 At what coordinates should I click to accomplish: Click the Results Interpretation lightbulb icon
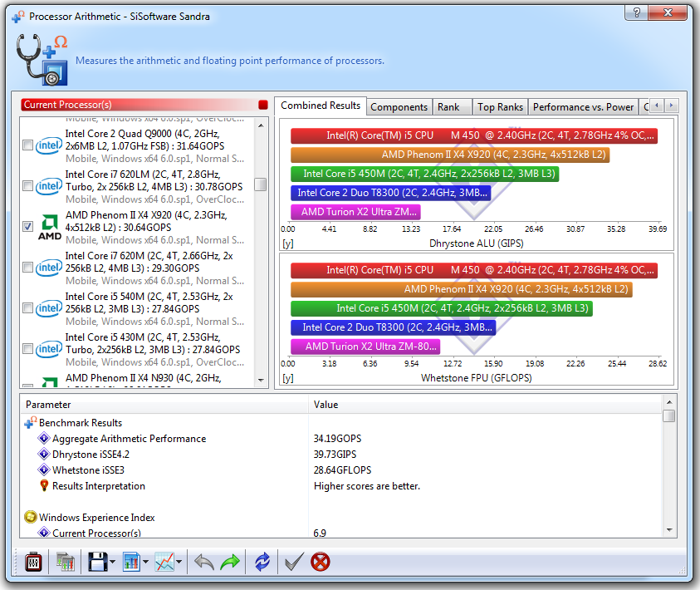click(44, 485)
